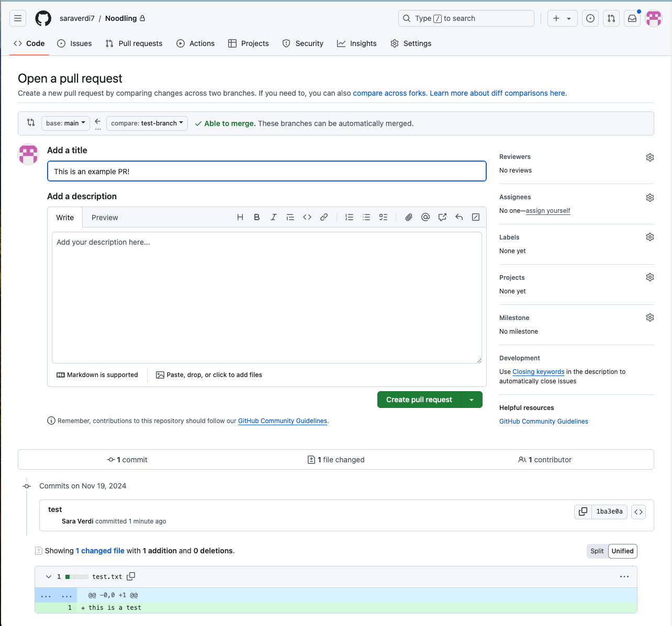Expand the Create pull request options arrow
The height and width of the screenshot is (626, 672).
coord(472,400)
